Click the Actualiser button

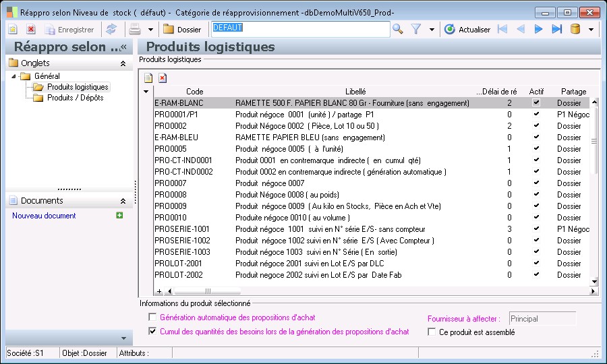(467, 30)
